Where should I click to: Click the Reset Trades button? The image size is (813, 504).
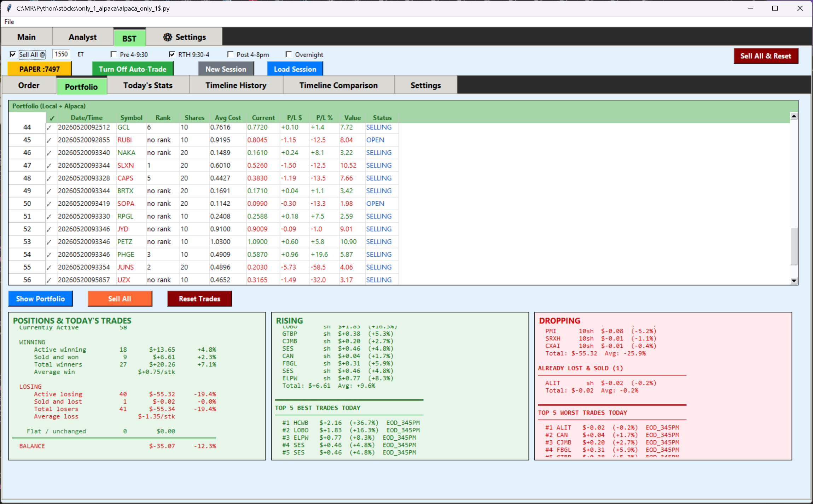(x=199, y=299)
